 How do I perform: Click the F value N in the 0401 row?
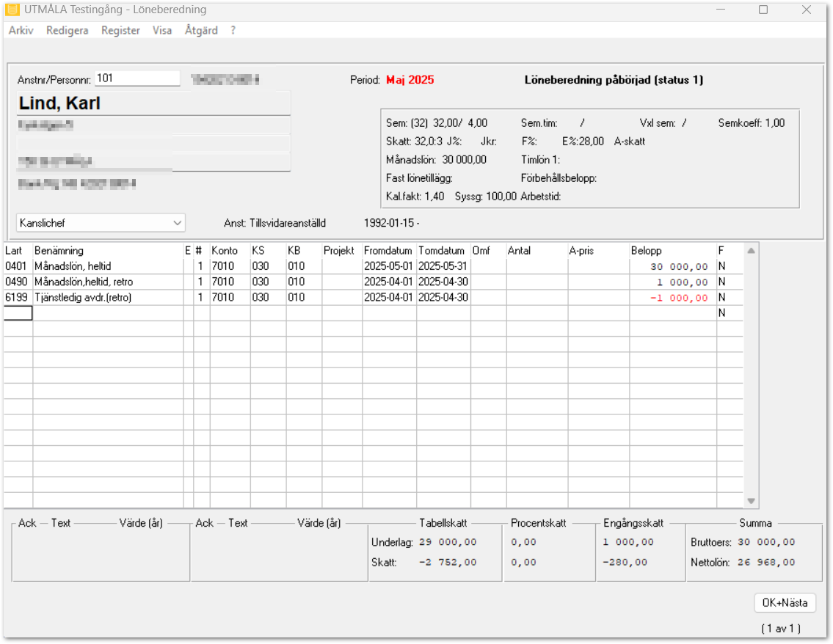pyautogui.click(x=721, y=266)
